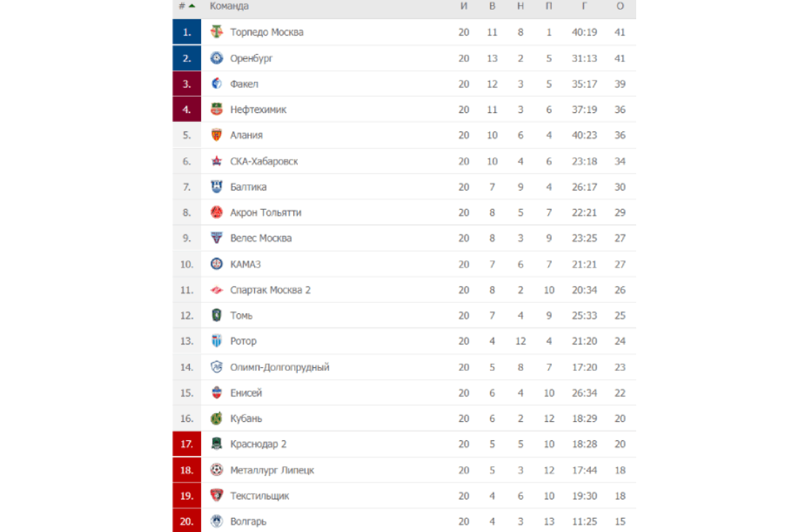Open the Олимп-Долгопрудный team link

pos(279,367)
